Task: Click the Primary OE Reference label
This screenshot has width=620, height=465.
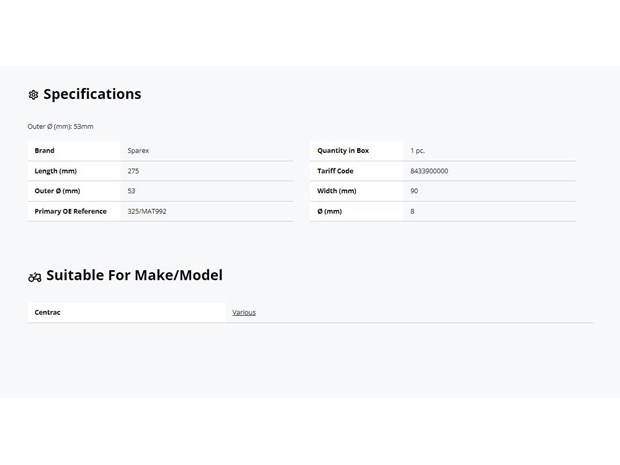Action: tap(70, 212)
